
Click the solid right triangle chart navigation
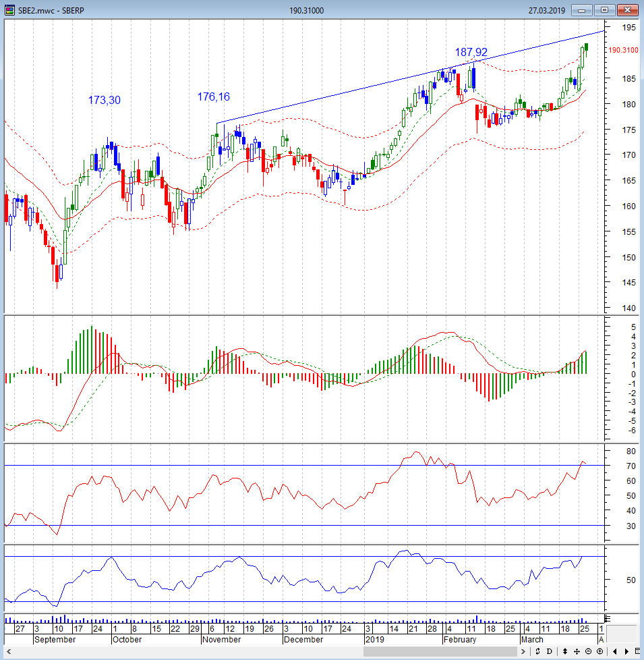[626, 651]
